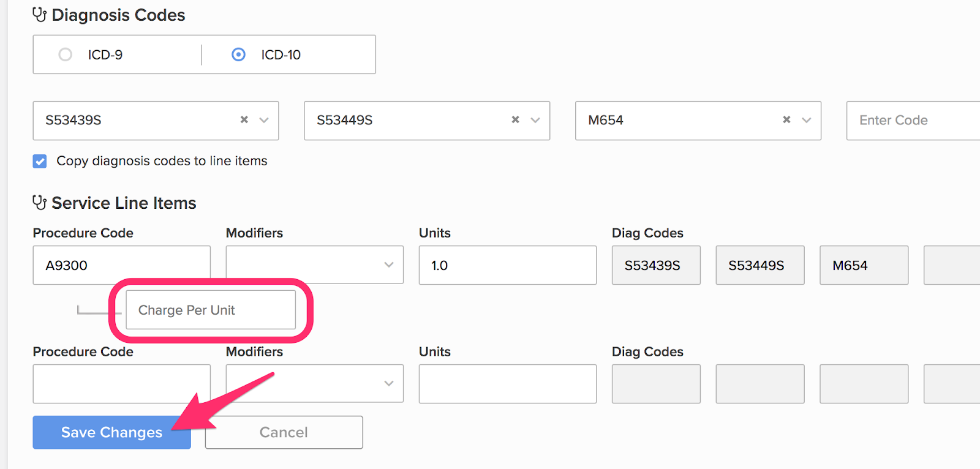The image size is (980, 469).
Task: Remove the S53449S diagnosis code
Action: coord(515,120)
